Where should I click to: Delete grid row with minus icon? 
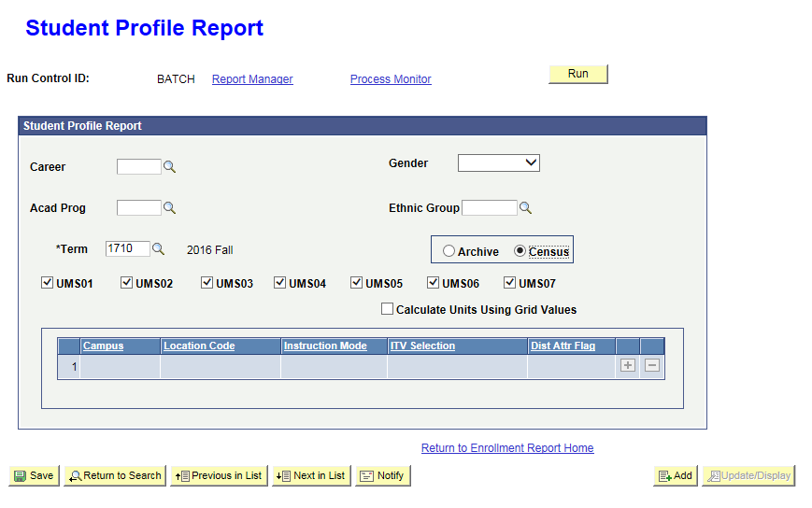(652, 365)
